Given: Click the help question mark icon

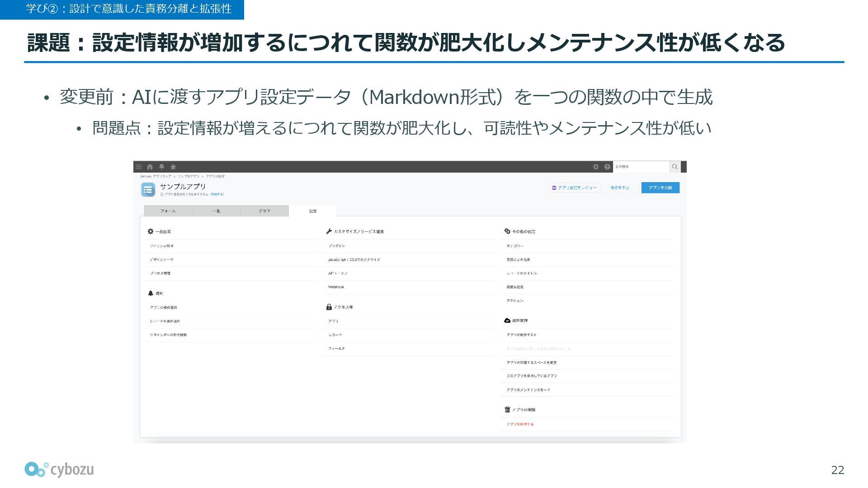Looking at the screenshot, I should tap(607, 167).
